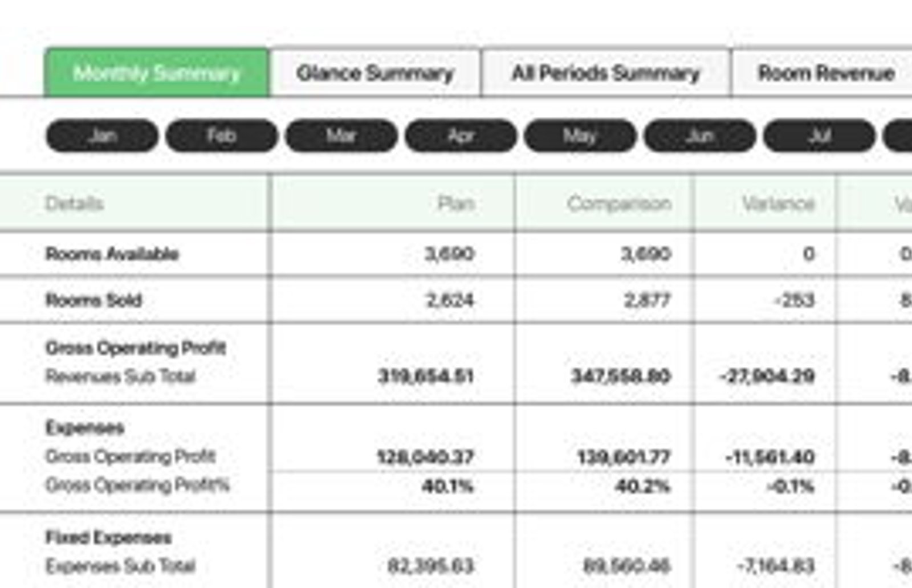The width and height of the screenshot is (912, 588).
Task: Click the Revenues Sub Total plan value
Action: pos(426,376)
